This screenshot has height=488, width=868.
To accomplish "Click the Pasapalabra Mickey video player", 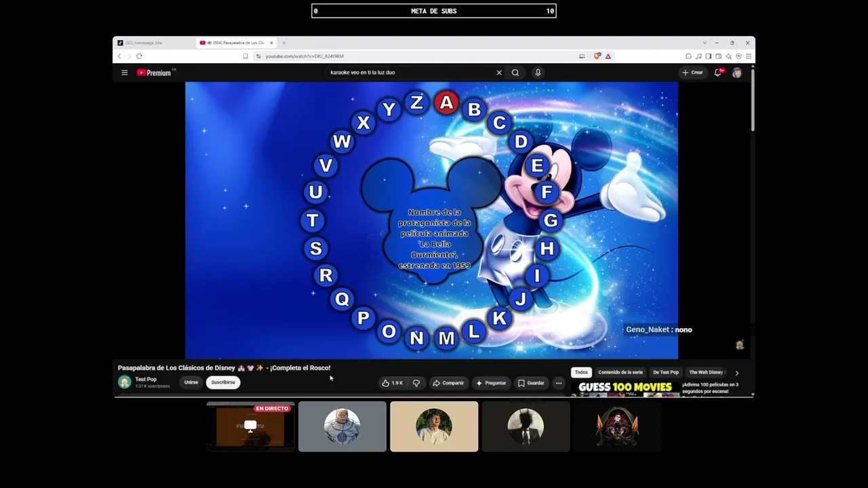I will click(431, 220).
